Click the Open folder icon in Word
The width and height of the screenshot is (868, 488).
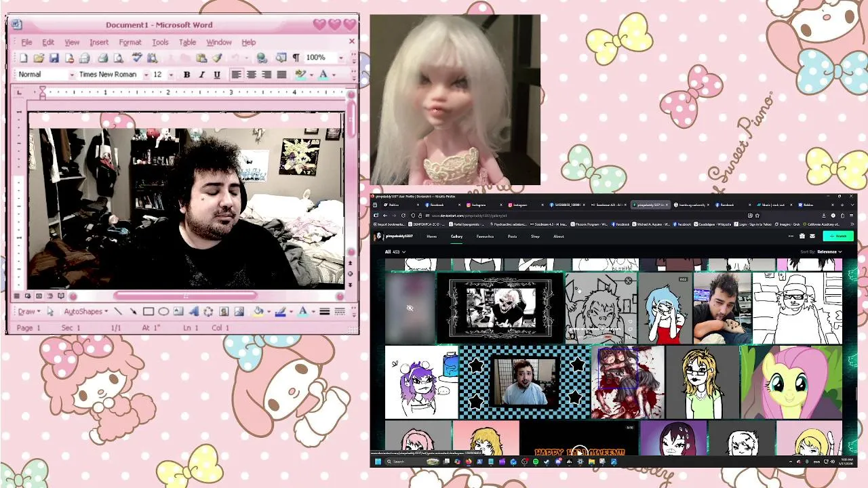point(39,58)
